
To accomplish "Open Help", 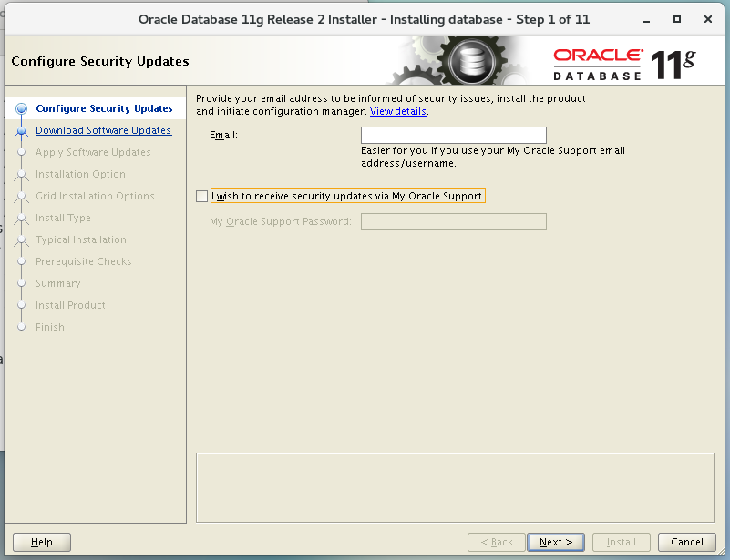I will pos(42,542).
